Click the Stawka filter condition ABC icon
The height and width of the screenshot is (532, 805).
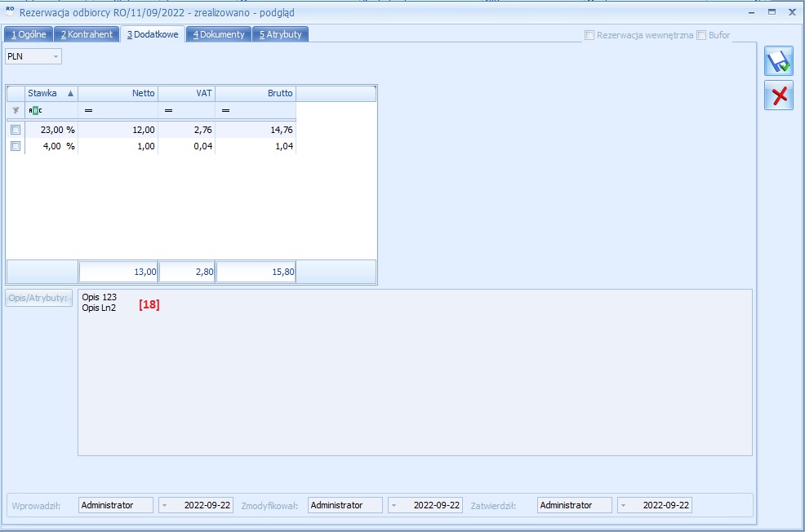33,110
